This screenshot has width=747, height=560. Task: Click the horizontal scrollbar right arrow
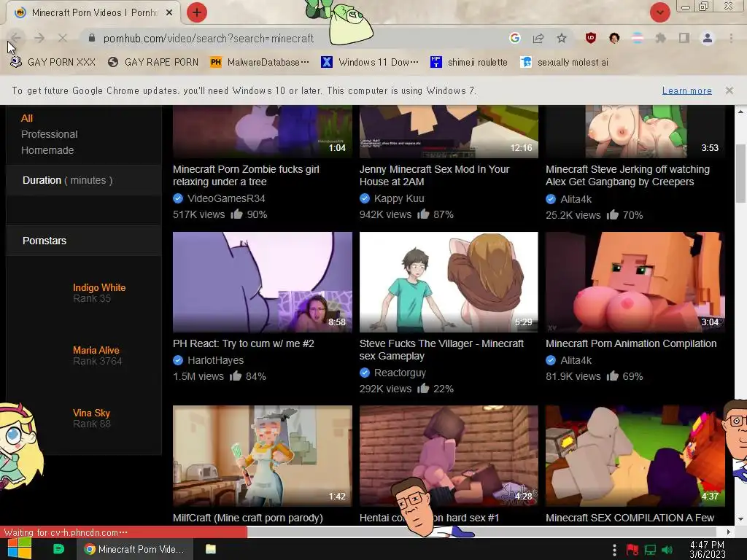[729, 532]
